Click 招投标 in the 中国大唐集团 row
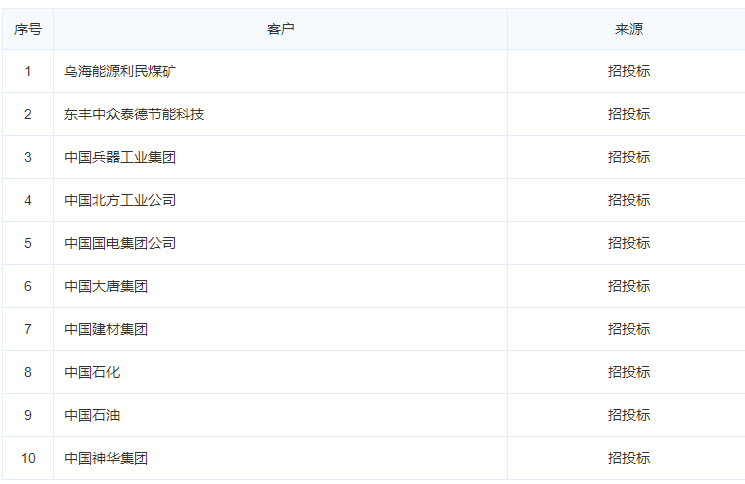This screenshot has width=745, height=484. [x=629, y=286]
